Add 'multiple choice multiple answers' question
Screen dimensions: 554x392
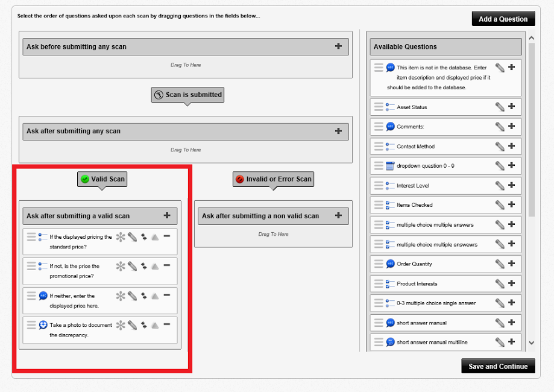511,224
